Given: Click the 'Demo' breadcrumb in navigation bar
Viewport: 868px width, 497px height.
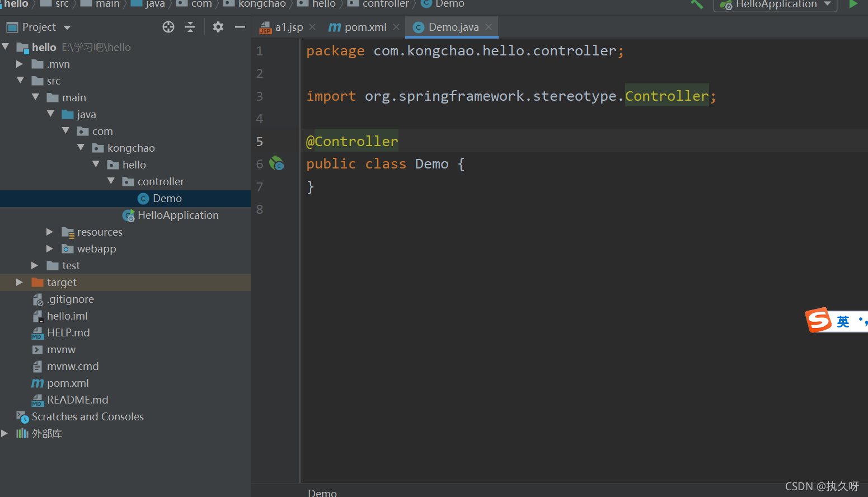Looking at the screenshot, I should click(x=449, y=4).
